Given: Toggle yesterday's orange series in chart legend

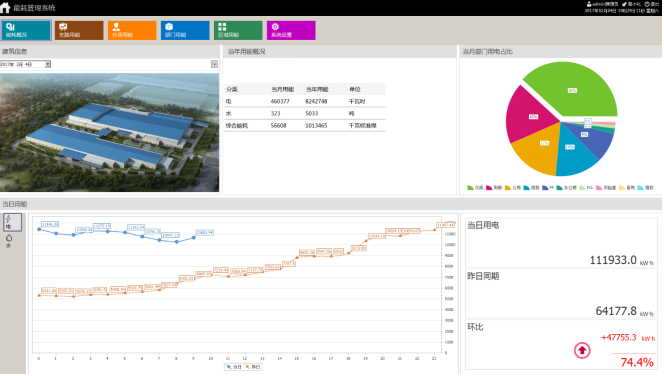Looking at the screenshot, I should (253, 367).
